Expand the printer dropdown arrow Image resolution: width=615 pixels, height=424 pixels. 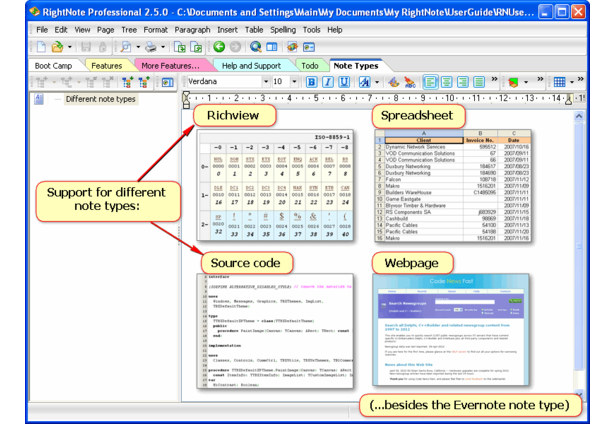tap(163, 47)
